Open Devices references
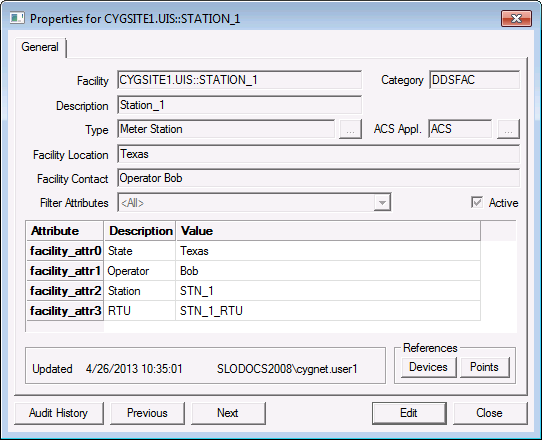 428,367
